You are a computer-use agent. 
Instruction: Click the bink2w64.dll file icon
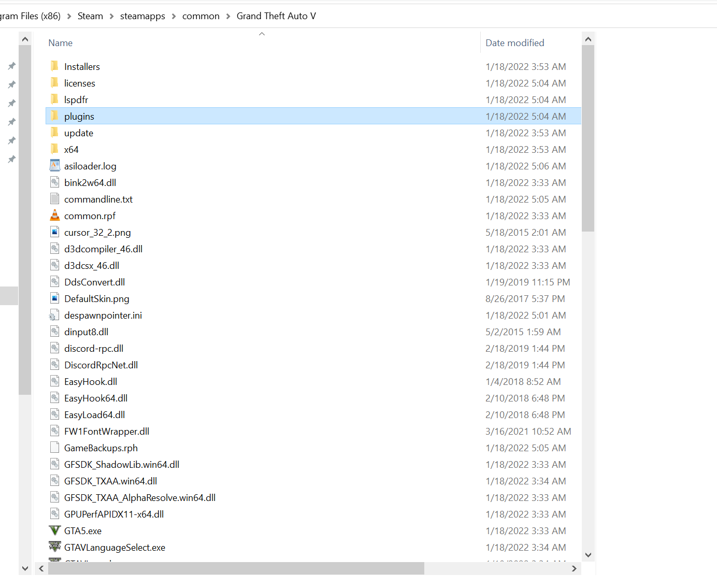[54, 182]
